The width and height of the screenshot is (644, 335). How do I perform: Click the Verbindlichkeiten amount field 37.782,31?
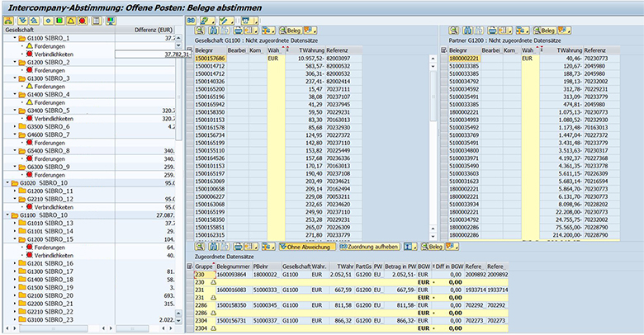[x=153, y=54]
